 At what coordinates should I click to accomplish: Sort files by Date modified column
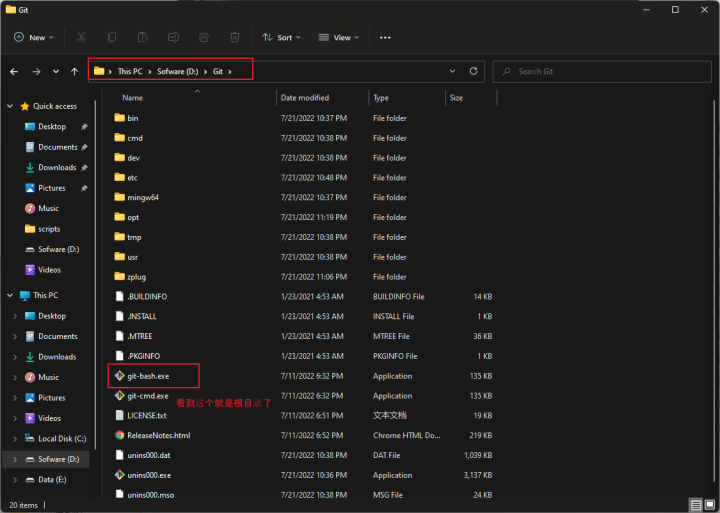[x=305, y=98]
